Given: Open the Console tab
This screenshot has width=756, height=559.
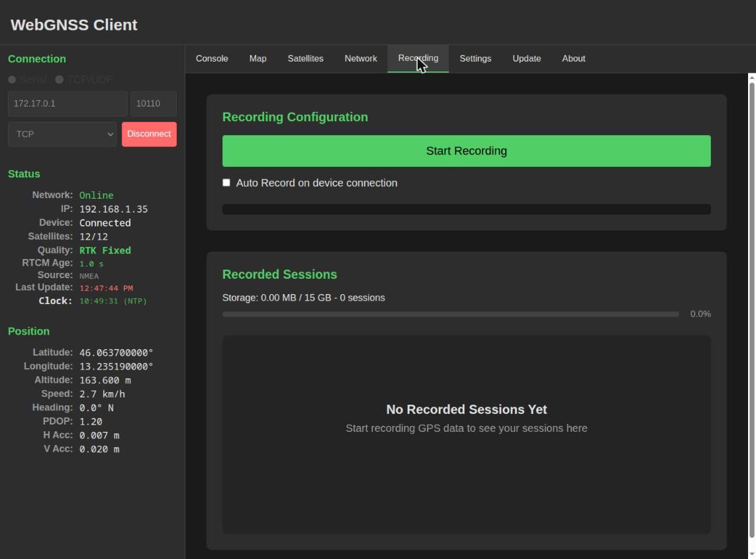Looking at the screenshot, I should click(212, 58).
